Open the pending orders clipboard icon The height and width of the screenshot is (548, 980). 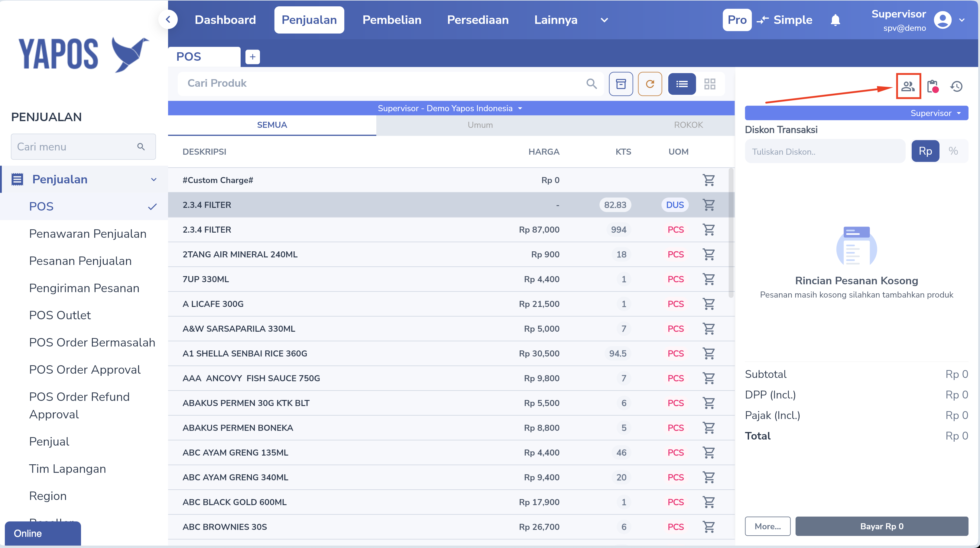(x=933, y=86)
